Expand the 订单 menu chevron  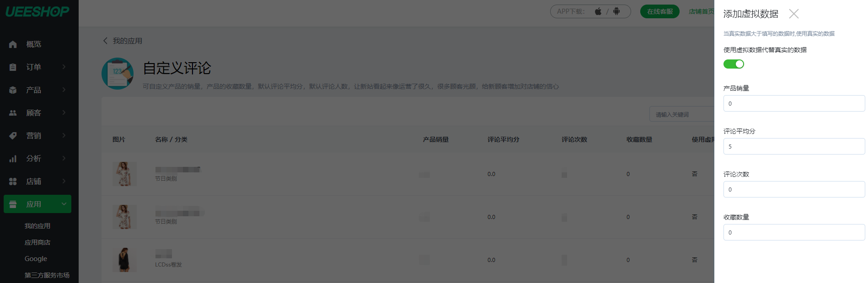(64, 67)
